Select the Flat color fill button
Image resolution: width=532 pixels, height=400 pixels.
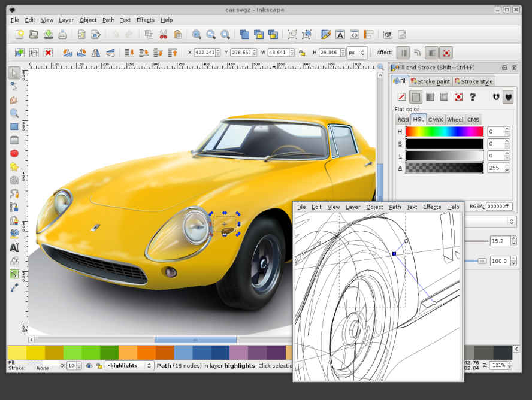[x=416, y=97]
